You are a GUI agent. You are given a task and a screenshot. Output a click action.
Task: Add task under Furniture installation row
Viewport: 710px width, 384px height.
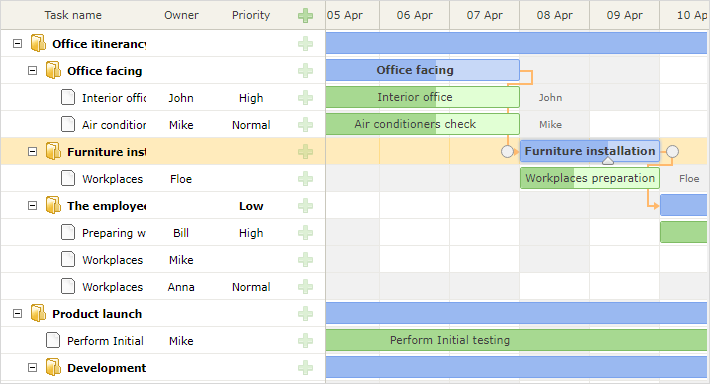(305, 152)
